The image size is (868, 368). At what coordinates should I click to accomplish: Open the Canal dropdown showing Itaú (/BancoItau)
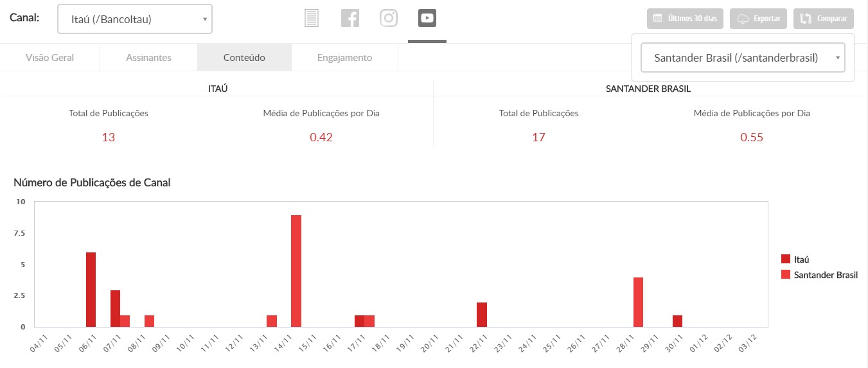135,19
